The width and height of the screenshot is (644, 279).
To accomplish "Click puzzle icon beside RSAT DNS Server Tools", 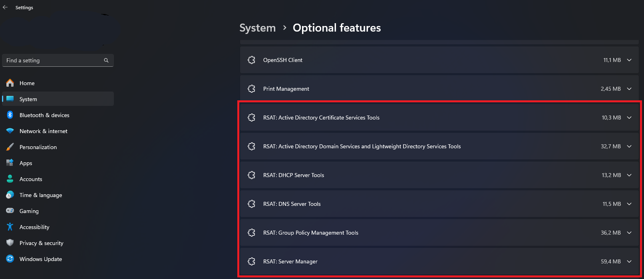I will pyautogui.click(x=251, y=204).
